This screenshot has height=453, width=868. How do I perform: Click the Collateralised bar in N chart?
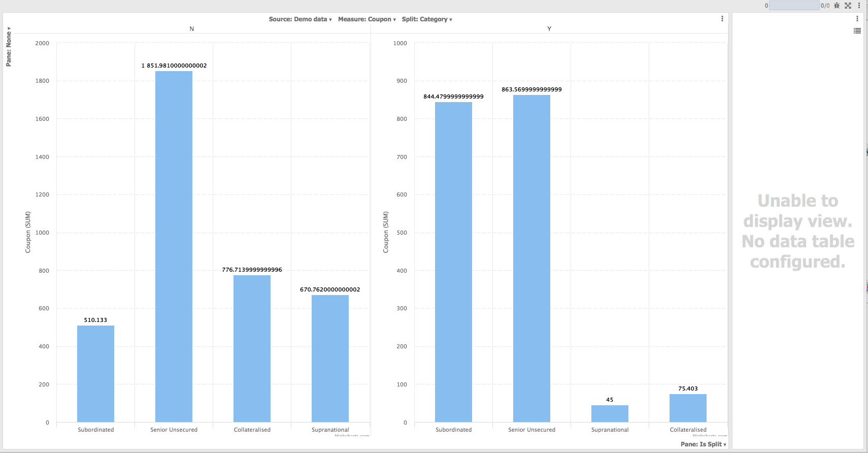(x=252, y=348)
